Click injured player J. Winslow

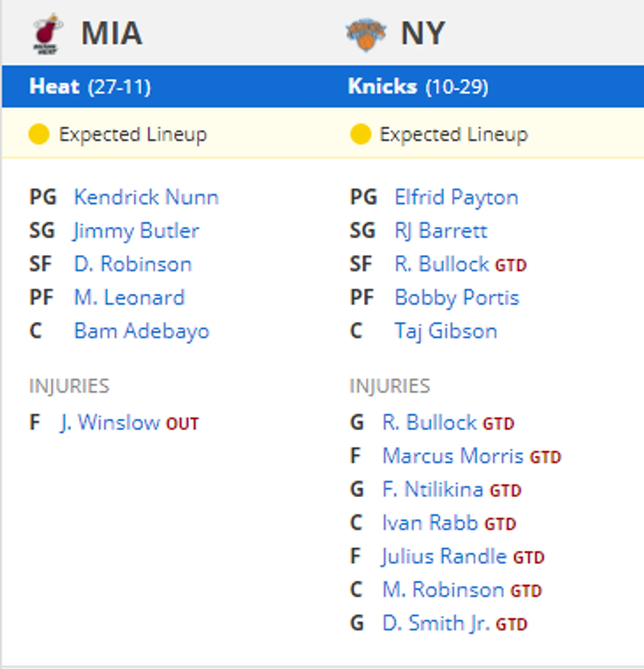[x=110, y=423]
